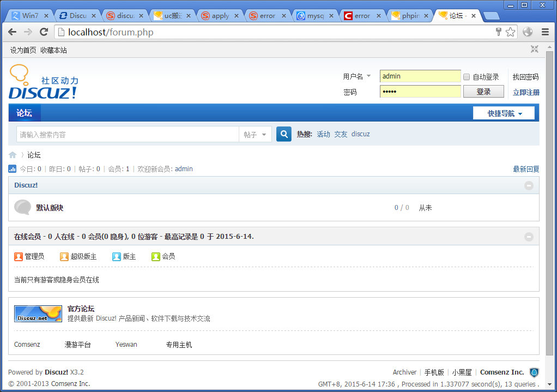Collapse the Discuz! forum category section

pos(528,185)
